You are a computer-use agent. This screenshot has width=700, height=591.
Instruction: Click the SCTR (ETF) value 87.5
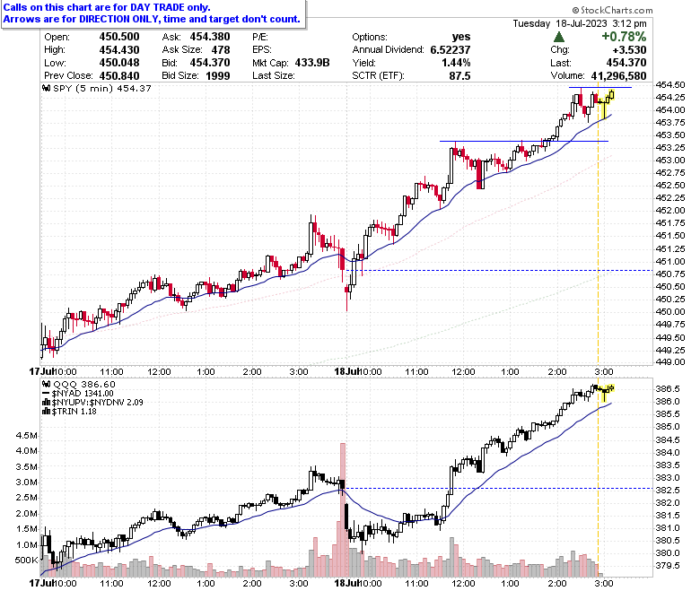tap(459, 76)
